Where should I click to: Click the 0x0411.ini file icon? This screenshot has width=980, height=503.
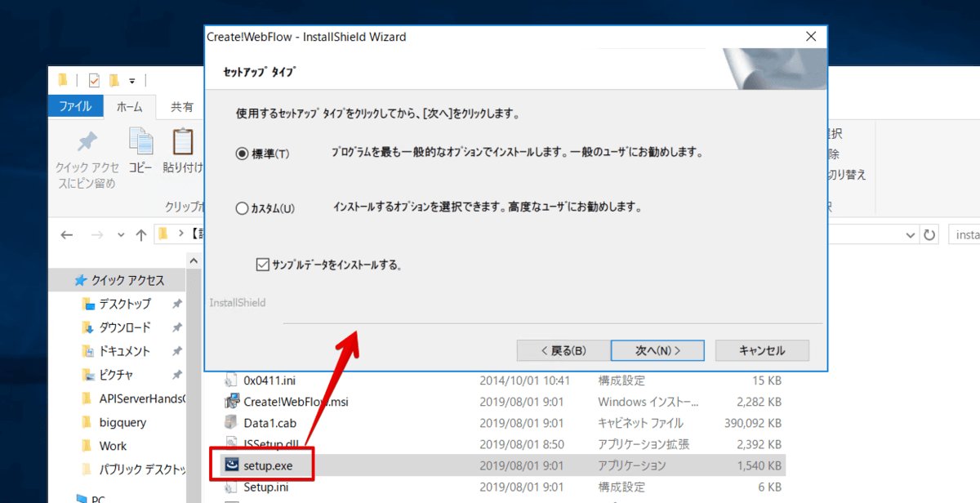(230, 381)
